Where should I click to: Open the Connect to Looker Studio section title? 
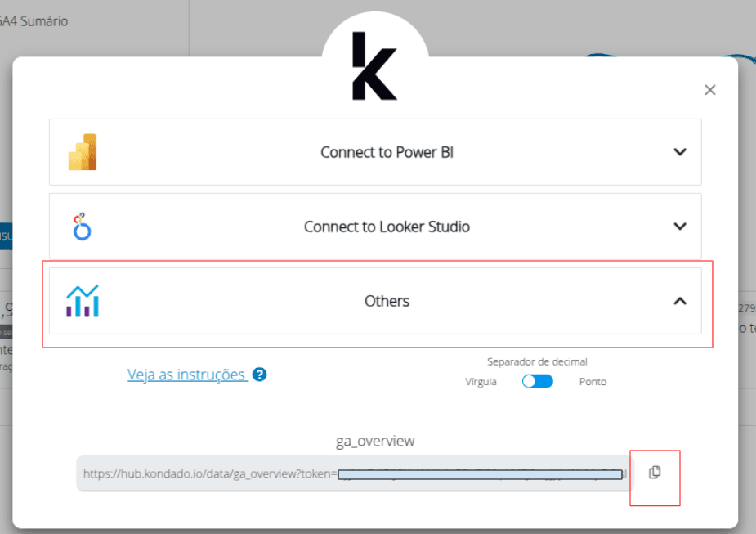tap(387, 227)
